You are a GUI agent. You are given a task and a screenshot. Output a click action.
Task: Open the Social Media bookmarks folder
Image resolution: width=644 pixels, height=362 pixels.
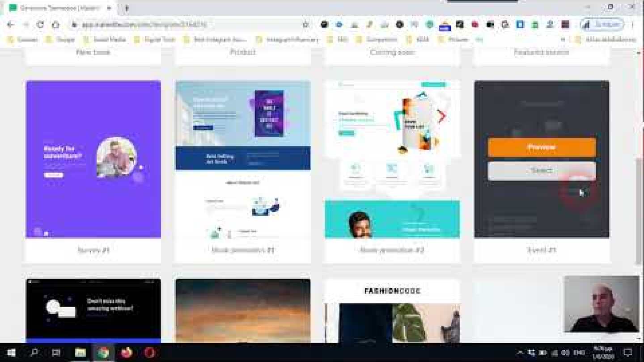tap(105, 40)
